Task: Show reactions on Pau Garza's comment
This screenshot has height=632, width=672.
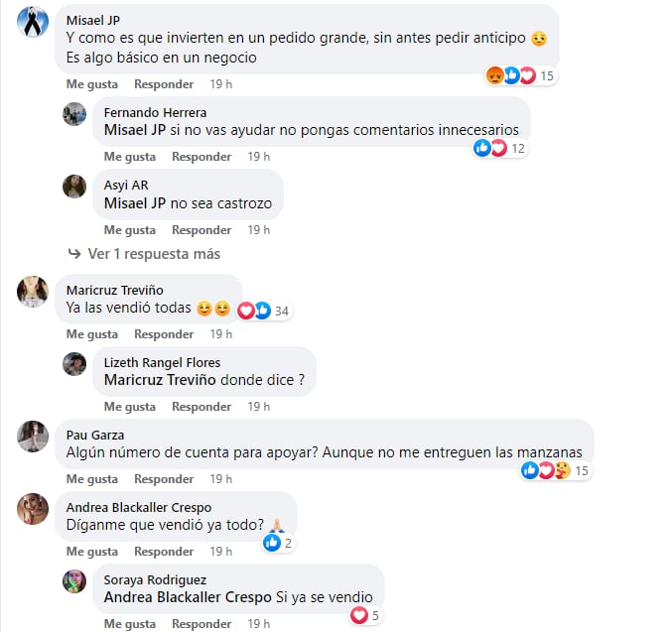Action: (556, 470)
